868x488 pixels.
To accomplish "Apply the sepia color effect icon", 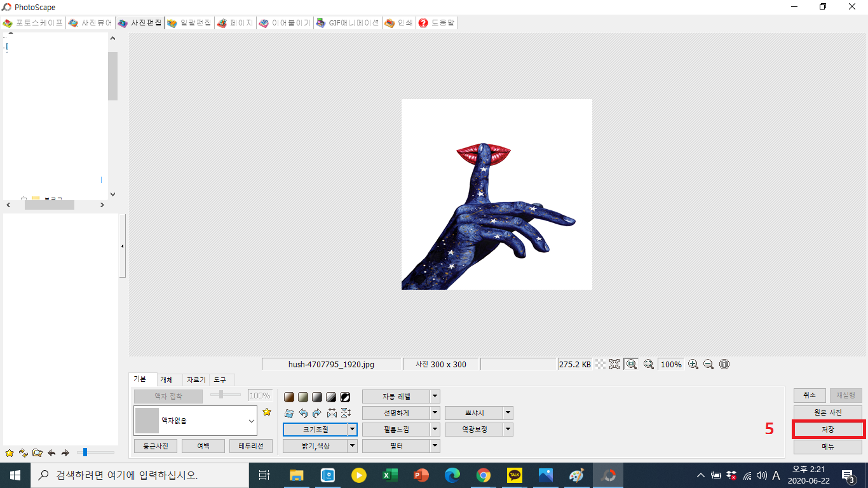I will point(289,397).
